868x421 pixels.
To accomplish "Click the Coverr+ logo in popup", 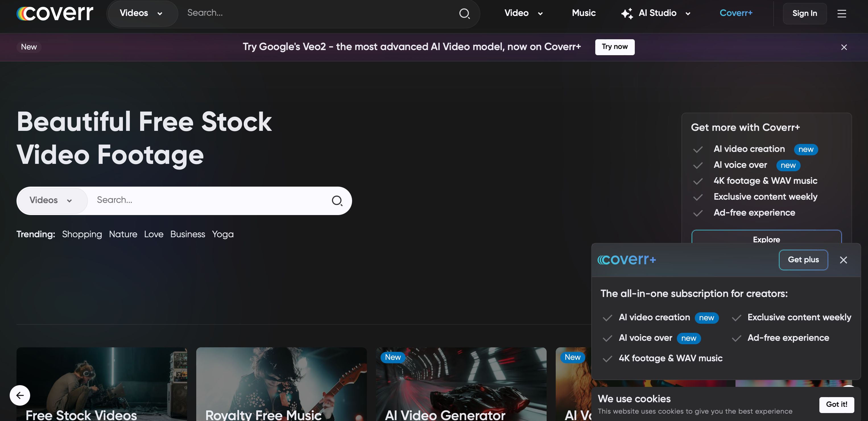I will [x=627, y=260].
